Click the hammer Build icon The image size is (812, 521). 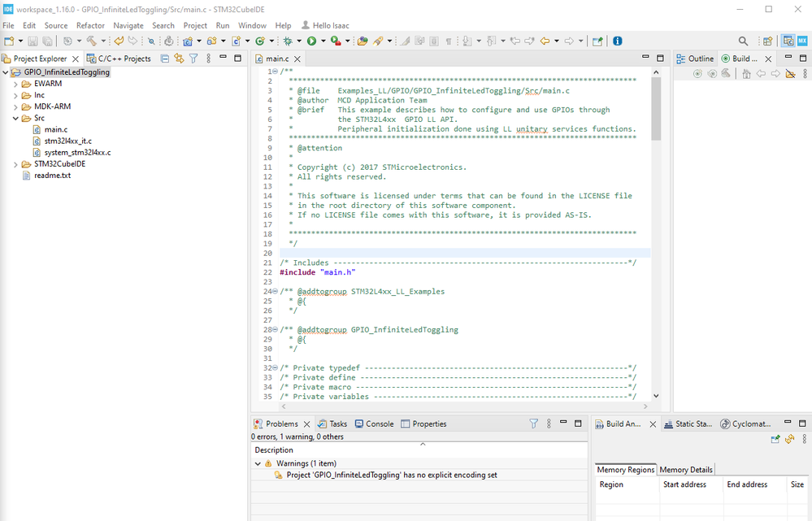(91, 41)
